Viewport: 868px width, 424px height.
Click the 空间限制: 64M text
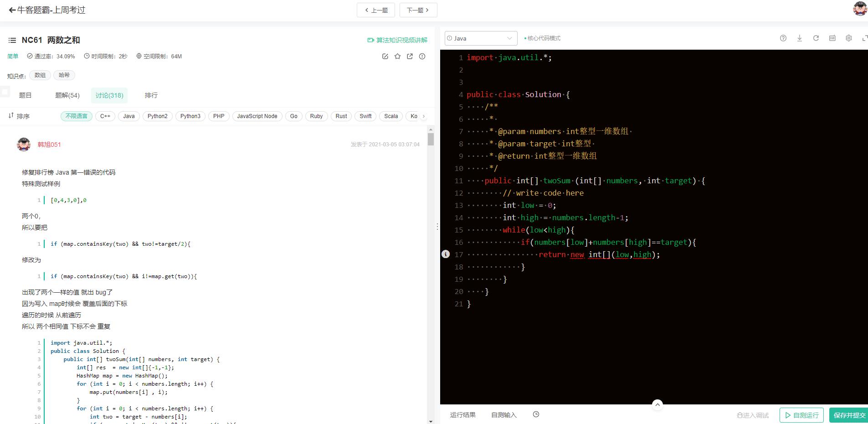click(159, 57)
